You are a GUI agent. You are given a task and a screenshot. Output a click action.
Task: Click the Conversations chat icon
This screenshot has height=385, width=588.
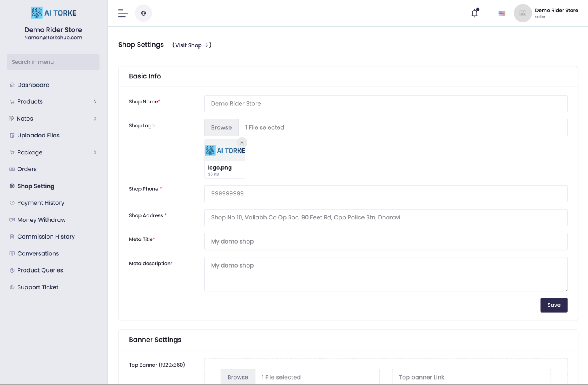pyautogui.click(x=12, y=253)
